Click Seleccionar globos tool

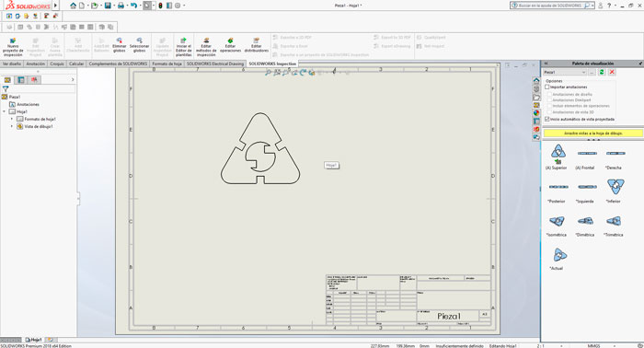(139, 45)
